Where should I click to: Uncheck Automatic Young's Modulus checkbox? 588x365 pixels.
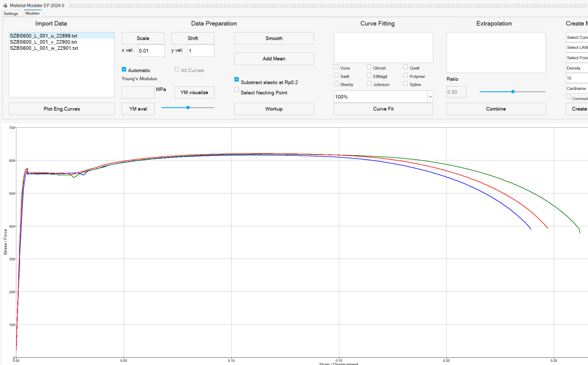tap(124, 70)
